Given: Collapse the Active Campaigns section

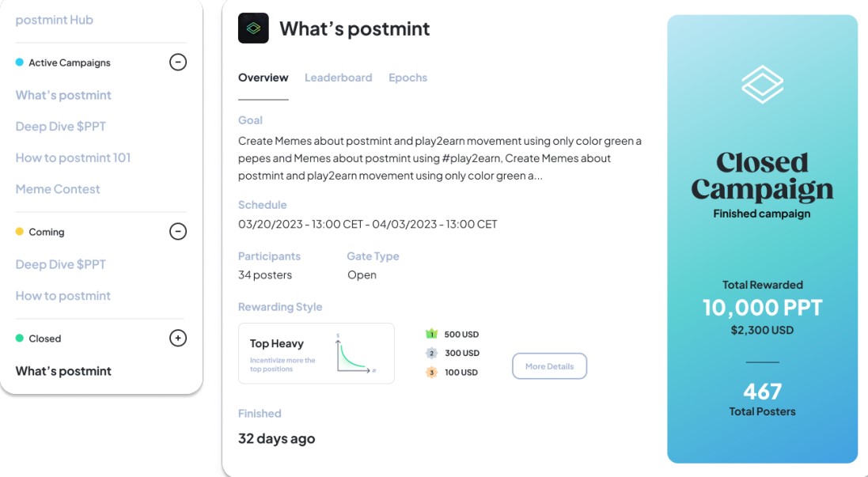Looking at the screenshot, I should [x=178, y=62].
